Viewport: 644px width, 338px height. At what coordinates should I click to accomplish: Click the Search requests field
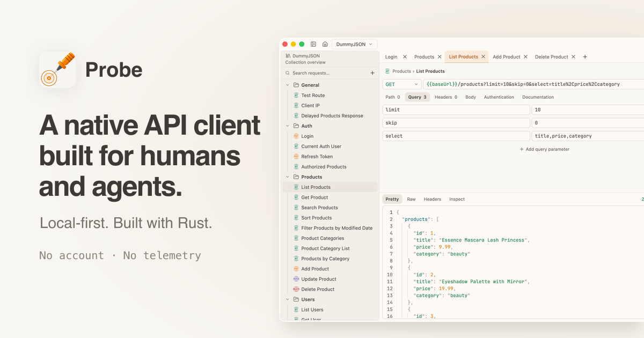(x=326, y=73)
